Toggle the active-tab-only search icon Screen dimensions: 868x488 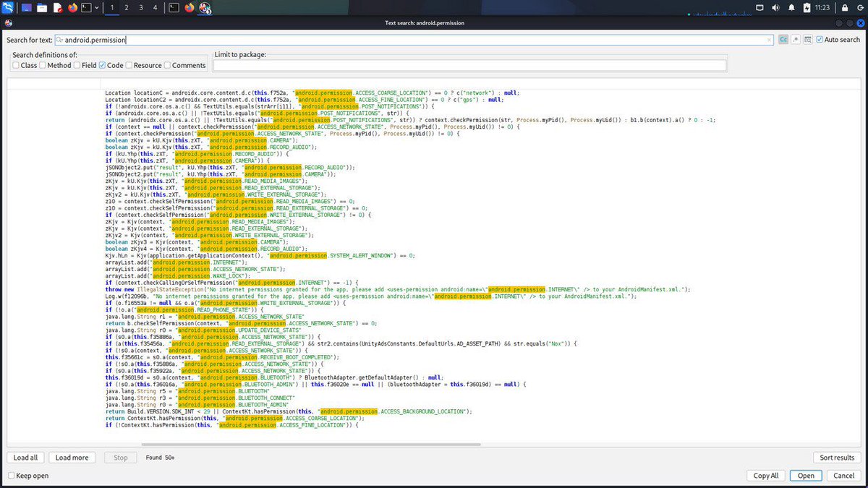(x=808, y=40)
